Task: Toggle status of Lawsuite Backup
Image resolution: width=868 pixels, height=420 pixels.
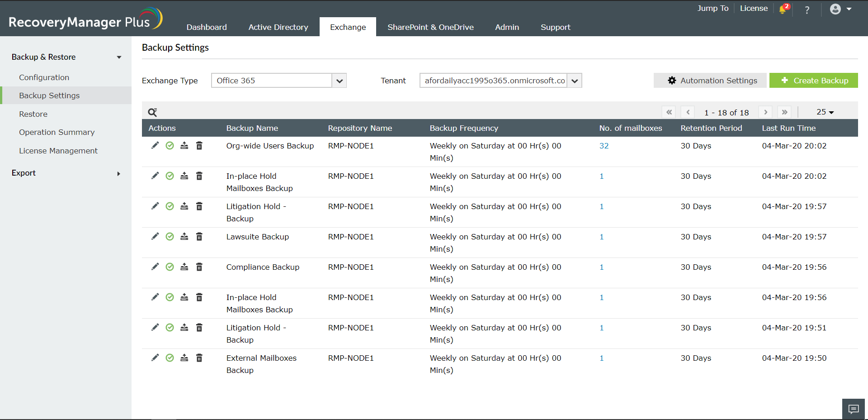Action: [170, 236]
